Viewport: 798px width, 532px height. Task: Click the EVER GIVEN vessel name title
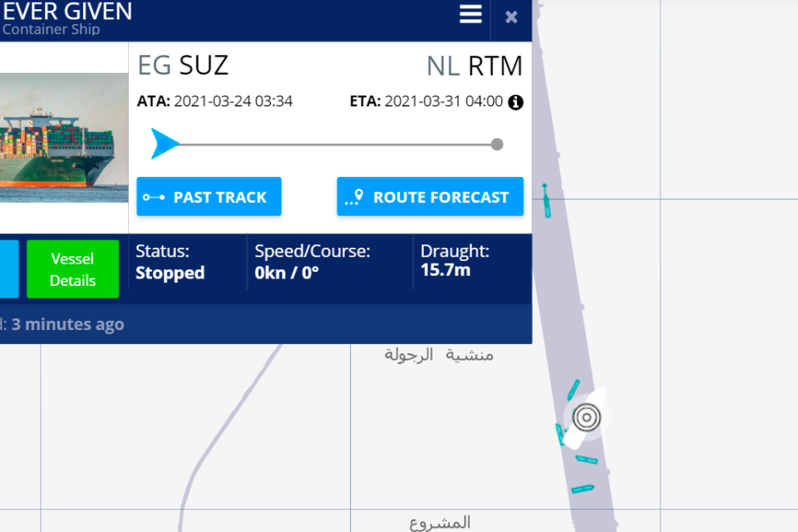67,11
